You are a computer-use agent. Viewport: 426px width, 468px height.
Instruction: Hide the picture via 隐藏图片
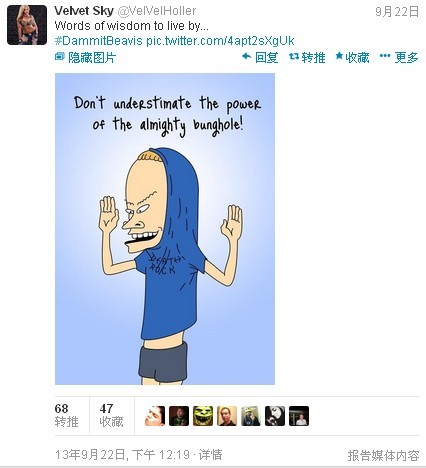click(x=85, y=57)
